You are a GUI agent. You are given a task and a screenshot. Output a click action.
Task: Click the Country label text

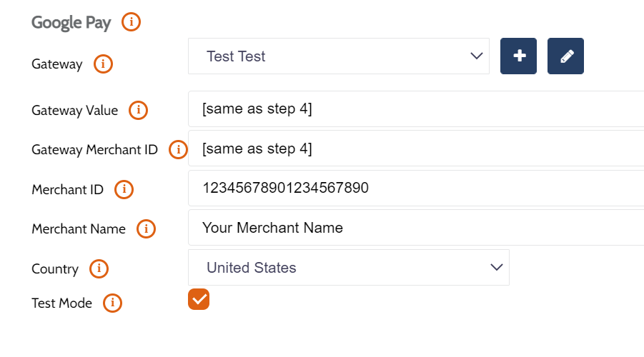tap(55, 269)
